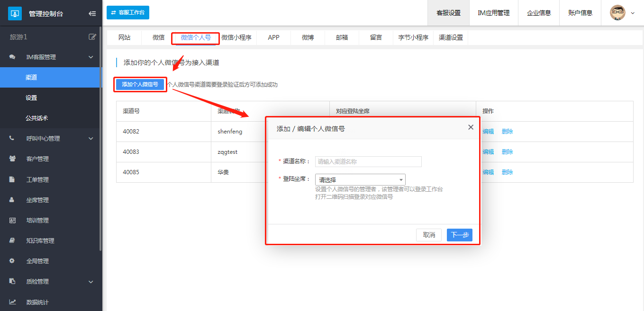Open 工单管理 via its document icon
This screenshot has height=311, width=644.
click(12, 179)
